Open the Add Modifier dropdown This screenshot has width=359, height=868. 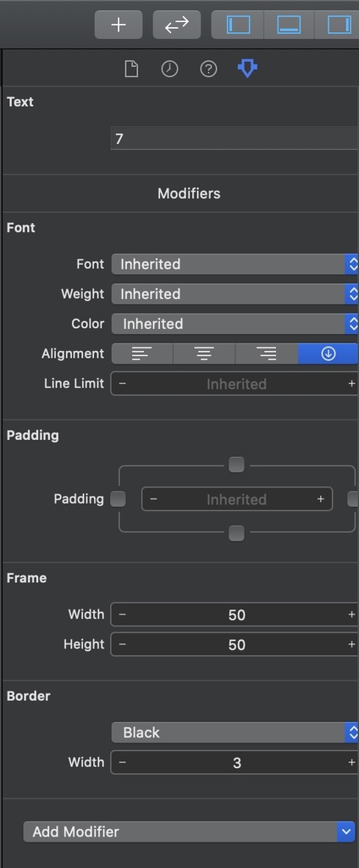(189, 832)
